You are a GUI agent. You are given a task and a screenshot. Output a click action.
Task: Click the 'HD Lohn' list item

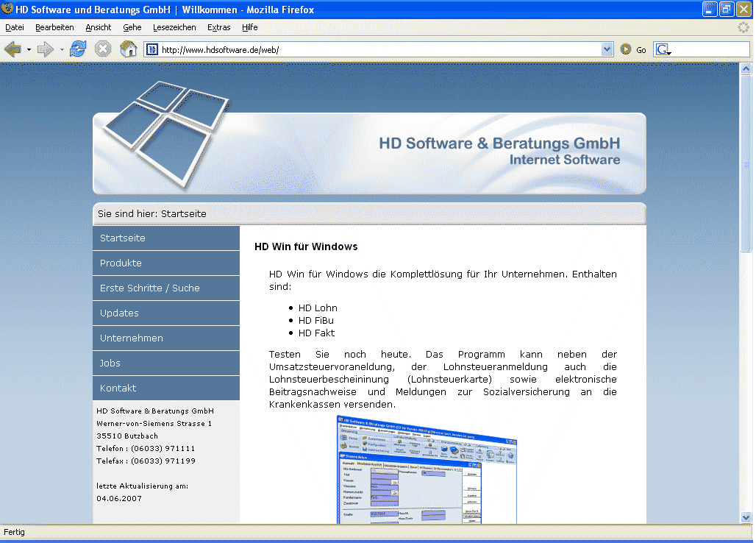pos(318,308)
